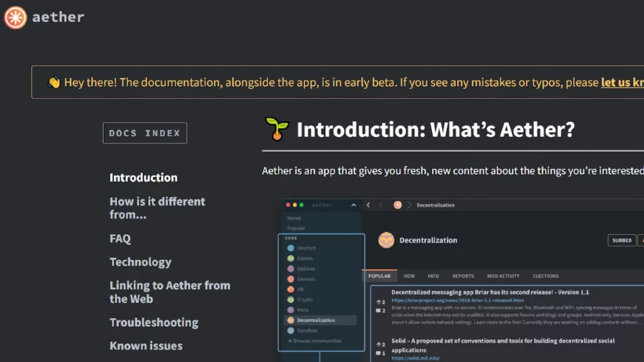The image size is (644, 362).
Task: Click the comment icon on Briar post
Action: coord(378,310)
